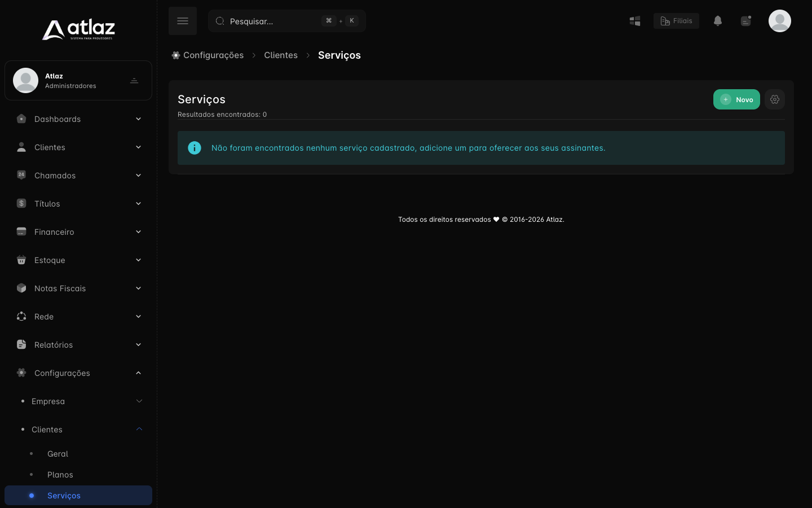This screenshot has height=508, width=812.
Task: Expand the Estoque menu chevron
Action: [138, 260]
